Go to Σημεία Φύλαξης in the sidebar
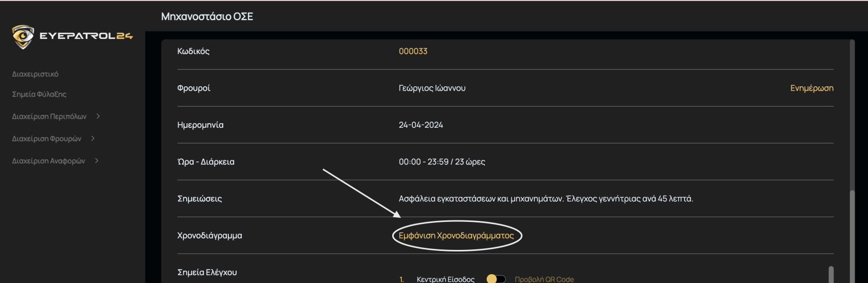 [39, 94]
